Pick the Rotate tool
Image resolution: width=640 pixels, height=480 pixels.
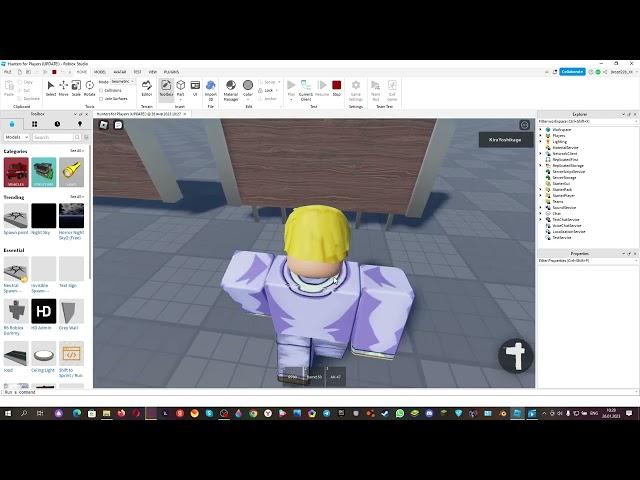(x=89, y=88)
